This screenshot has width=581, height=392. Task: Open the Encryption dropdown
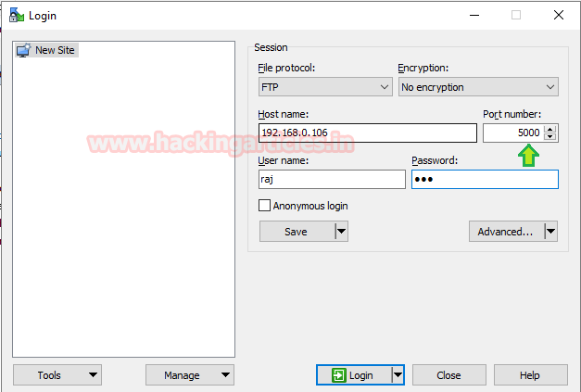click(x=478, y=87)
